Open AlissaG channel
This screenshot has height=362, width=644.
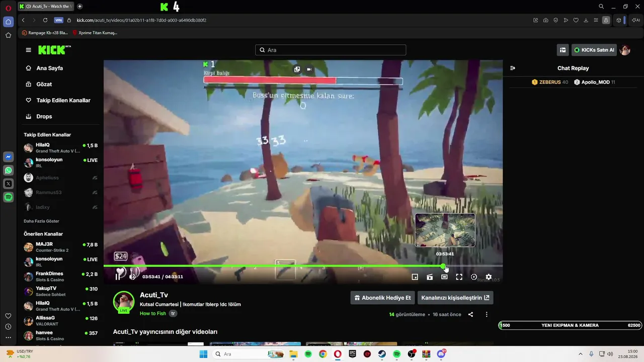[60, 321]
